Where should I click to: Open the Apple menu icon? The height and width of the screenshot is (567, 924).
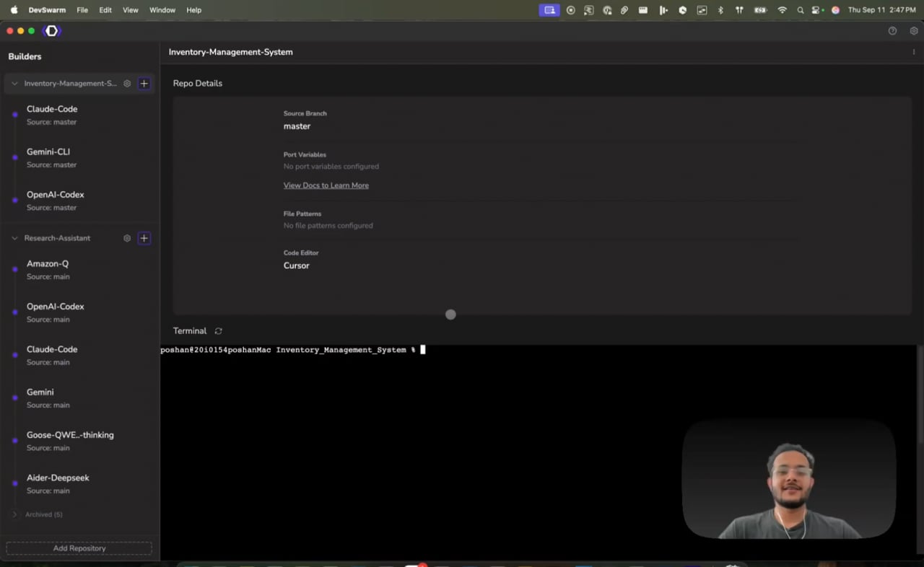coord(14,10)
